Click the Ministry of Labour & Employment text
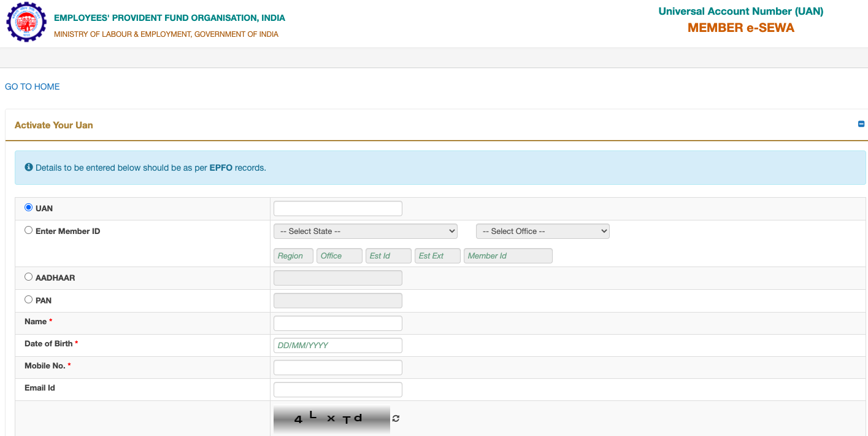Screen dimensions: 868x436 166,34
